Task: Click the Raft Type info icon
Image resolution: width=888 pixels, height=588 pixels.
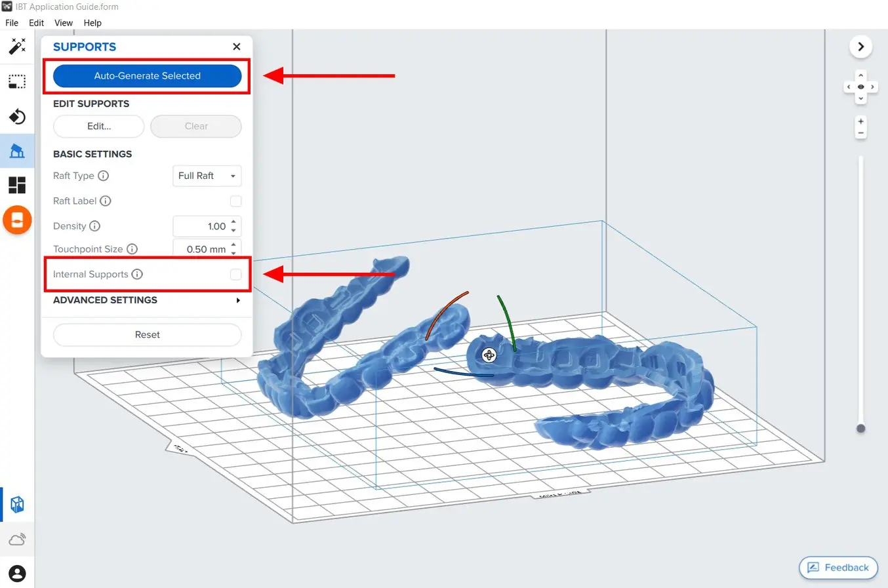Action: (x=103, y=176)
